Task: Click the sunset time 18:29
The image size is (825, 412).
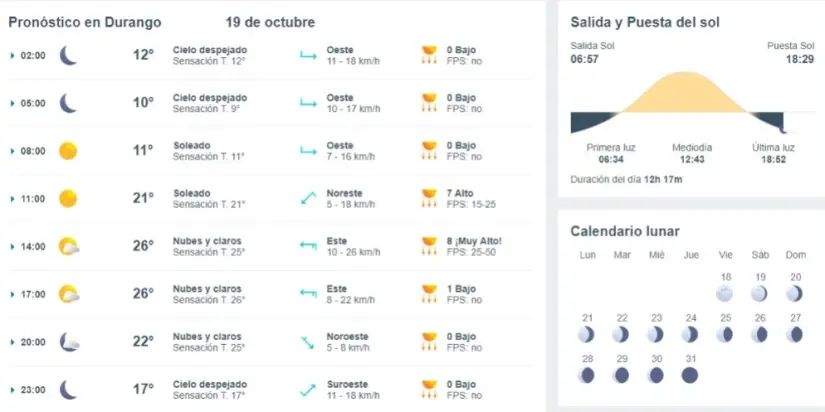Action: tap(800, 60)
